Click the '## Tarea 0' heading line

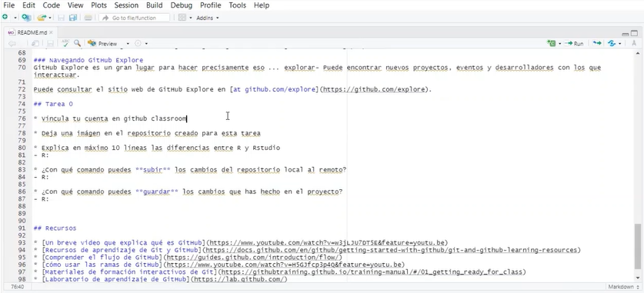(x=53, y=105)
